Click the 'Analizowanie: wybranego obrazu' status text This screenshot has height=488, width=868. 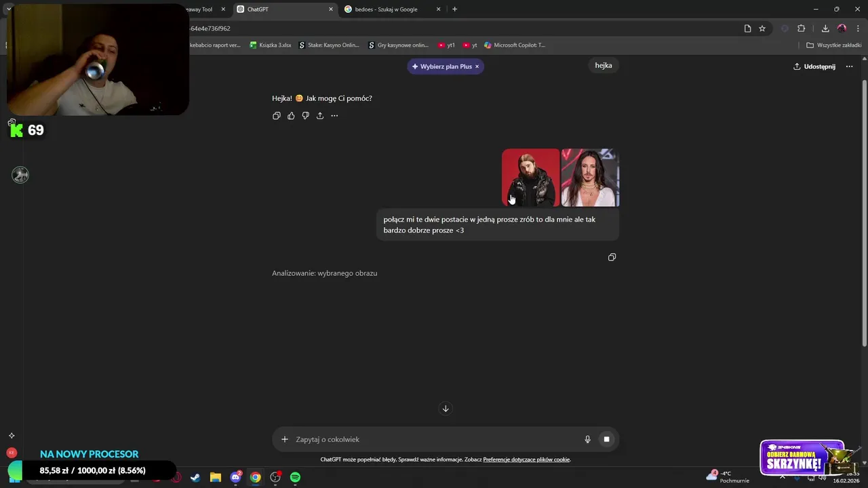pyautogui.click(x=325, y=273)
